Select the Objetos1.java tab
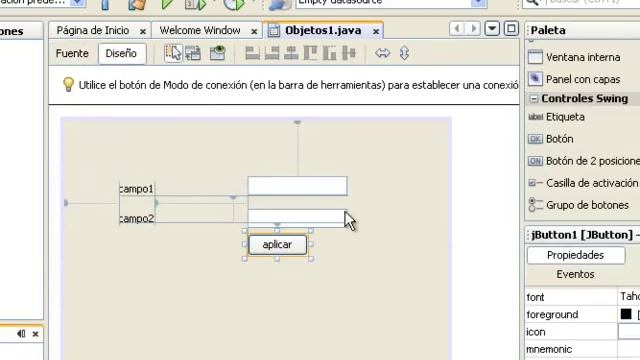Viewport: 640px width, 360px height. 323,30
